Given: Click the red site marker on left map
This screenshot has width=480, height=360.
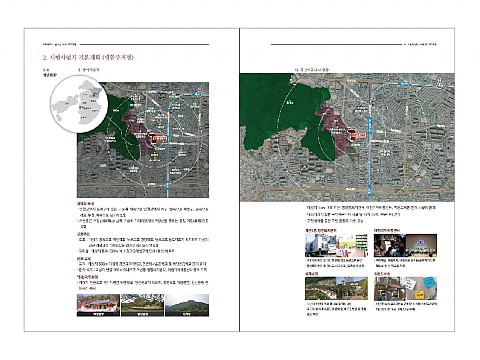Looking at the screenshot, I should (159, 138).
